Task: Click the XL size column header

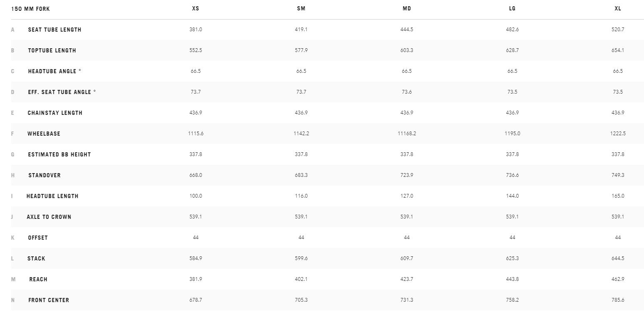Action: [618, 9]
